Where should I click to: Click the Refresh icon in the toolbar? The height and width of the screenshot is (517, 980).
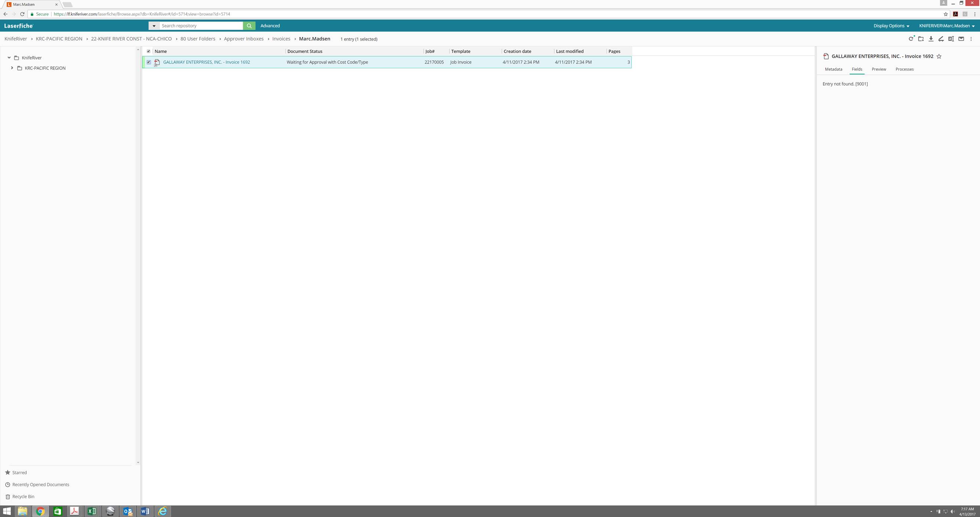tap(911, 39)
